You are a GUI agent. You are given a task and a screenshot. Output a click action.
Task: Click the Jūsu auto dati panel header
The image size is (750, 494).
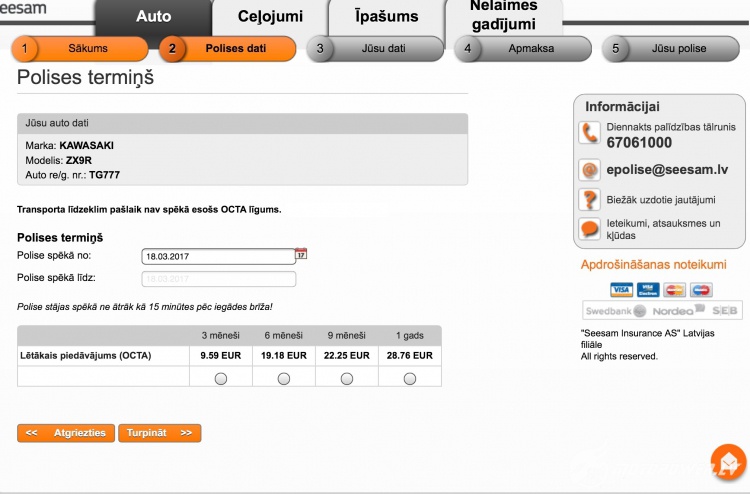(x=243, y=123)
